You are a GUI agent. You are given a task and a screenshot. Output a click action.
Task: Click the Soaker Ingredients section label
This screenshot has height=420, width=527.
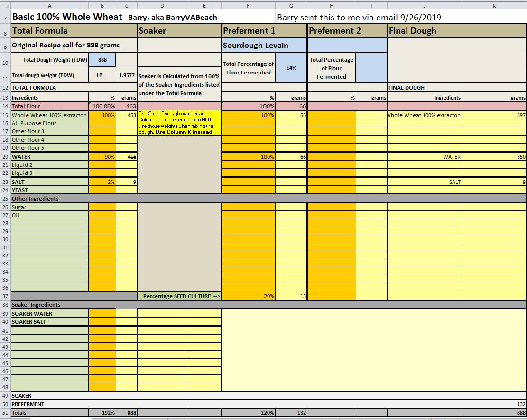pyautogui.click(x=36, y=305)
